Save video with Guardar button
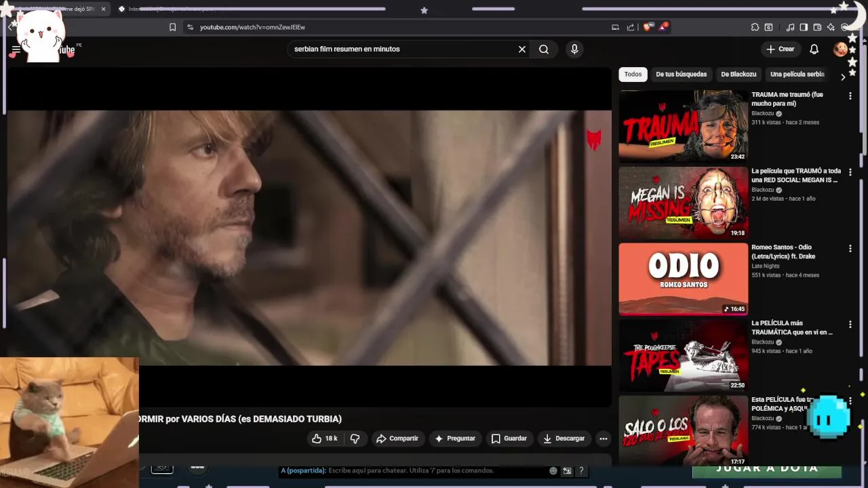Screen dimensions: 868x488 509,439
